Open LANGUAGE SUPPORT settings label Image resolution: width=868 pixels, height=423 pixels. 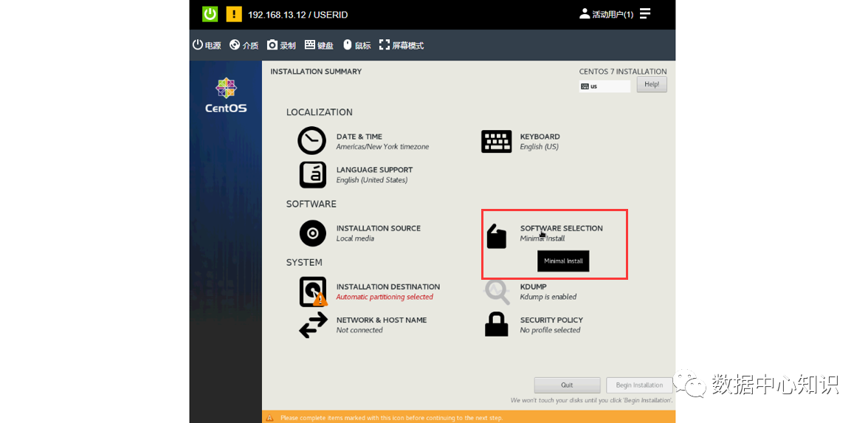[x=374, y=170]
